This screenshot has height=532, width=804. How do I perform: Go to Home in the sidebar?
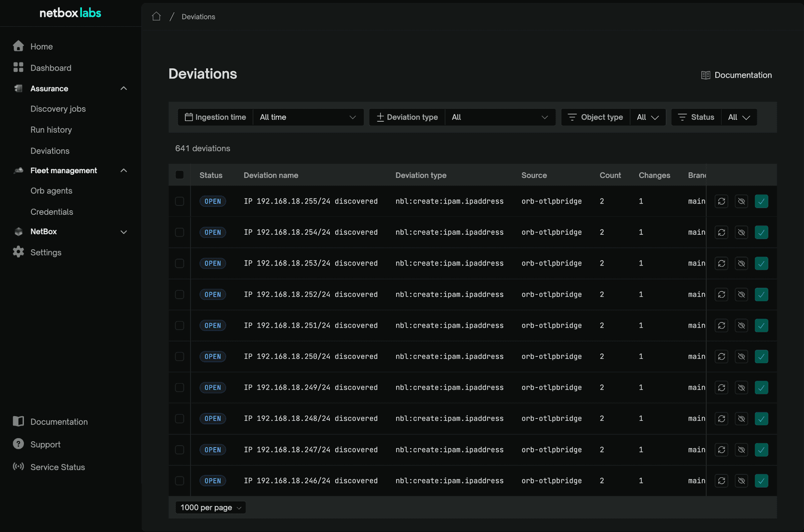[42, 46]
